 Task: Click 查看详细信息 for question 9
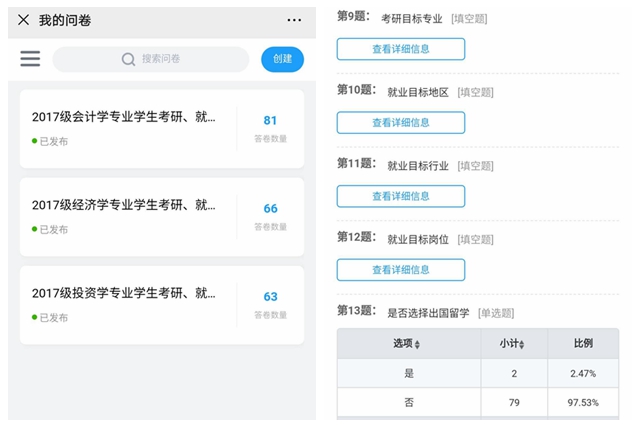(x=400, y=49)
